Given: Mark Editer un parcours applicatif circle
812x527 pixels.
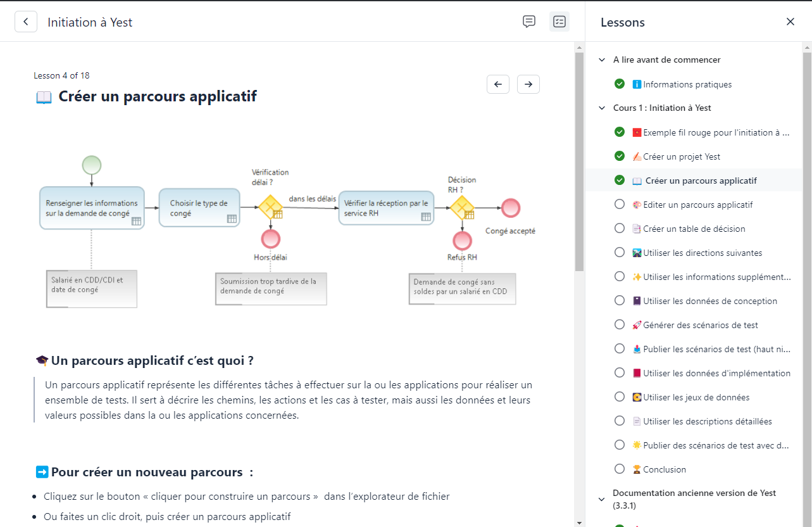Looking at the screenshot, I should tap(620, 205).
